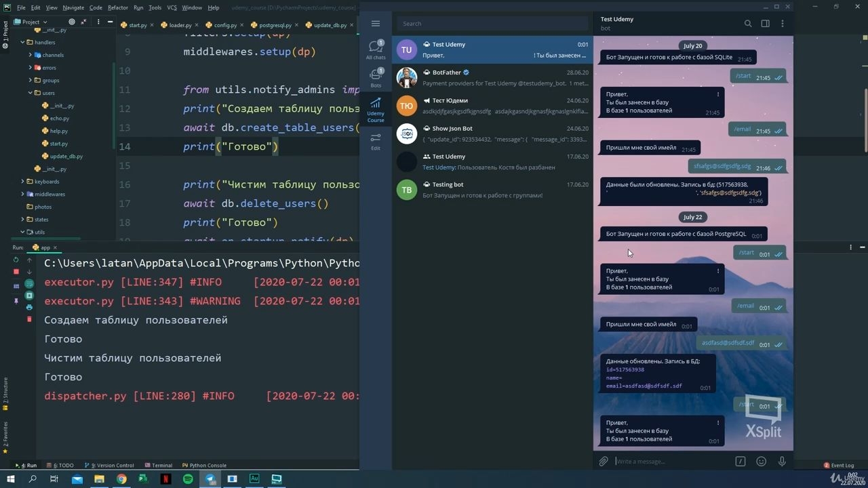Open the emoji picker in Telegram
Viewport: 868px width, 488px height.
pos(761,462)
